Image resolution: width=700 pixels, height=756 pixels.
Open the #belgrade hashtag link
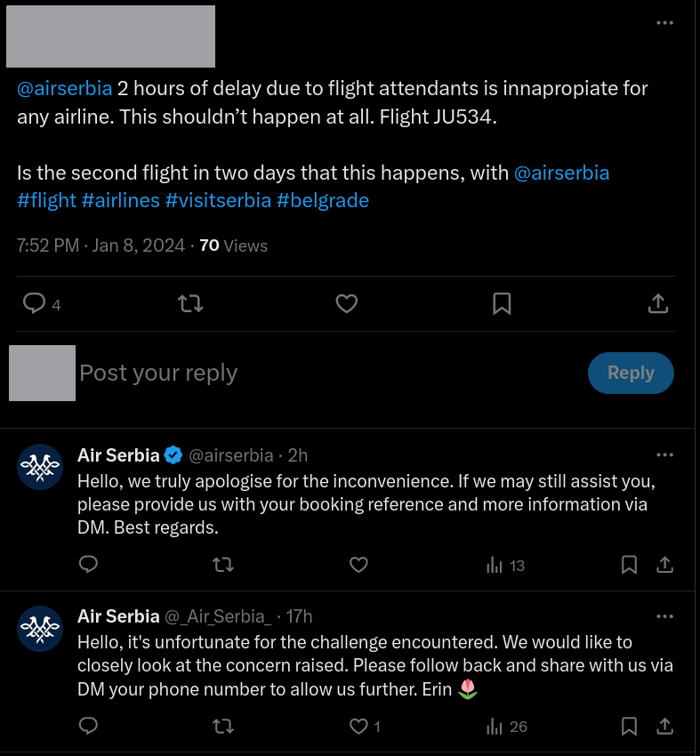(323, 201)
